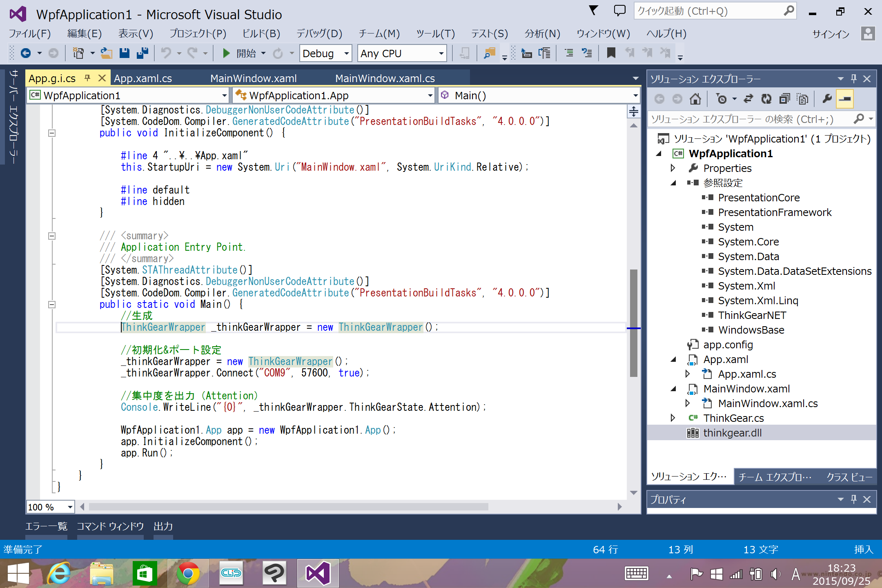Click the Uncomment lines icon
Image resolution: width=882 pixels, height=588 pixels.
[587, 53]
